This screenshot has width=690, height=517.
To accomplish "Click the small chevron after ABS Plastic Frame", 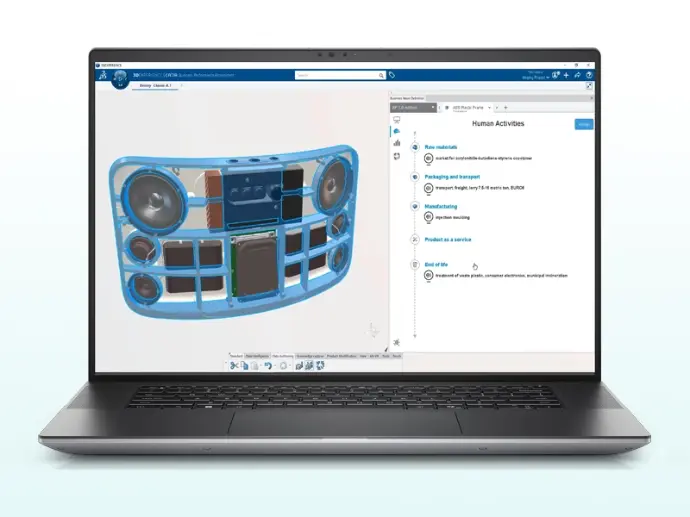I will coord(497,108).
